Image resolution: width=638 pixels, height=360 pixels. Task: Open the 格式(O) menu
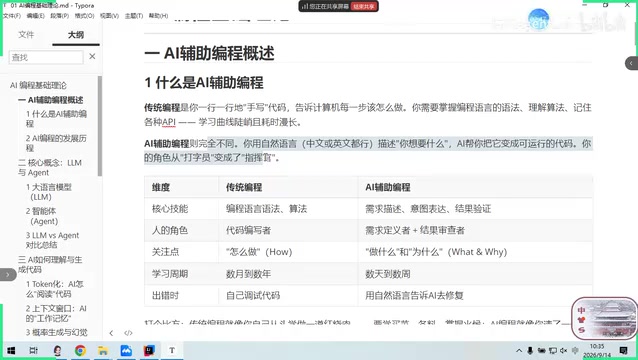(x=84, y=15)
